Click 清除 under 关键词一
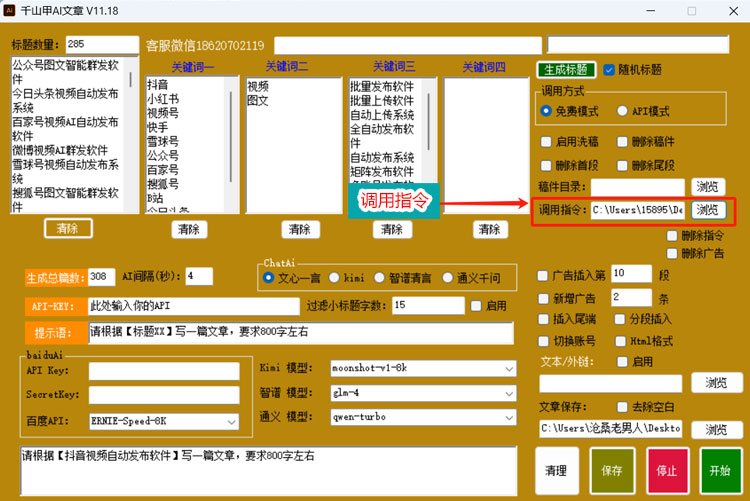The width and height of the screenshot is (750, 501). pos(189,229)
